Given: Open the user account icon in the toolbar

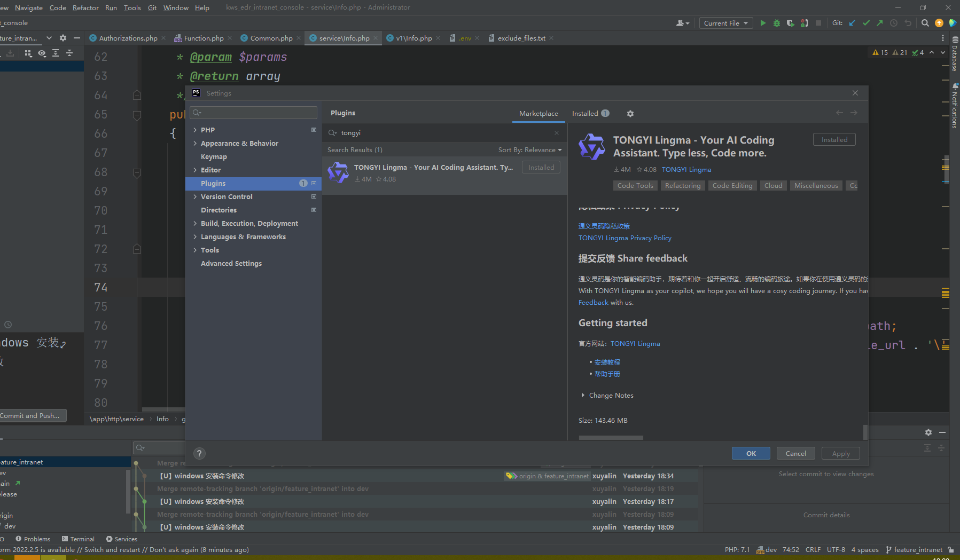Looking at the screenshot, I should click(x=683, y=23).
